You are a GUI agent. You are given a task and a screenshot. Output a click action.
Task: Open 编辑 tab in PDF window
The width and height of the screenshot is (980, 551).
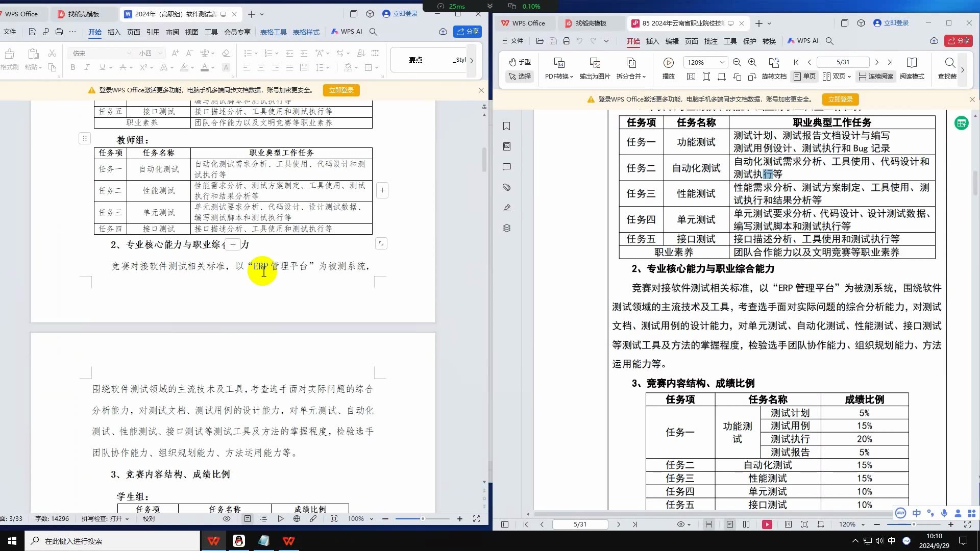tap(672, 41)
